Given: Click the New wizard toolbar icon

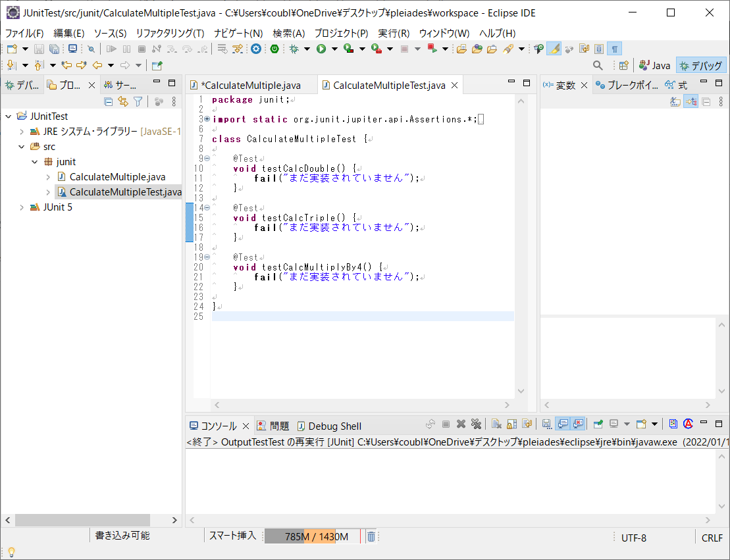Looking at the screenshot, I should 12,49.
